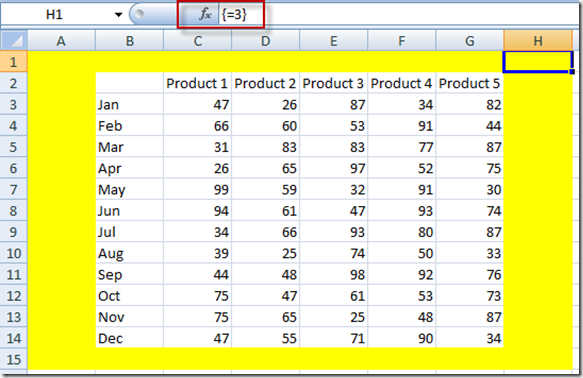
Task: Select row 1 header
Action: pyautogui.click(x=14, y=61)
